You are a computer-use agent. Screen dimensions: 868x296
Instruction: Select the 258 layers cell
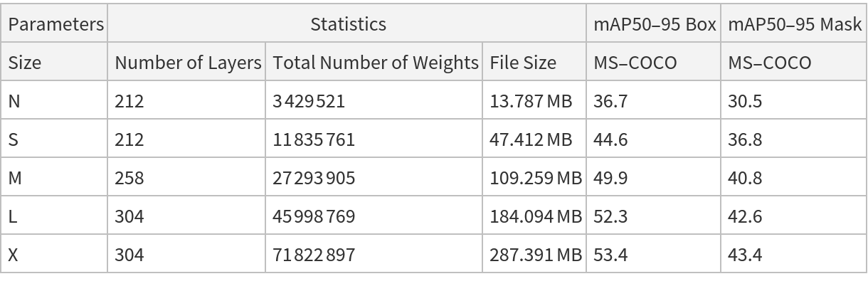coord(129,178)
